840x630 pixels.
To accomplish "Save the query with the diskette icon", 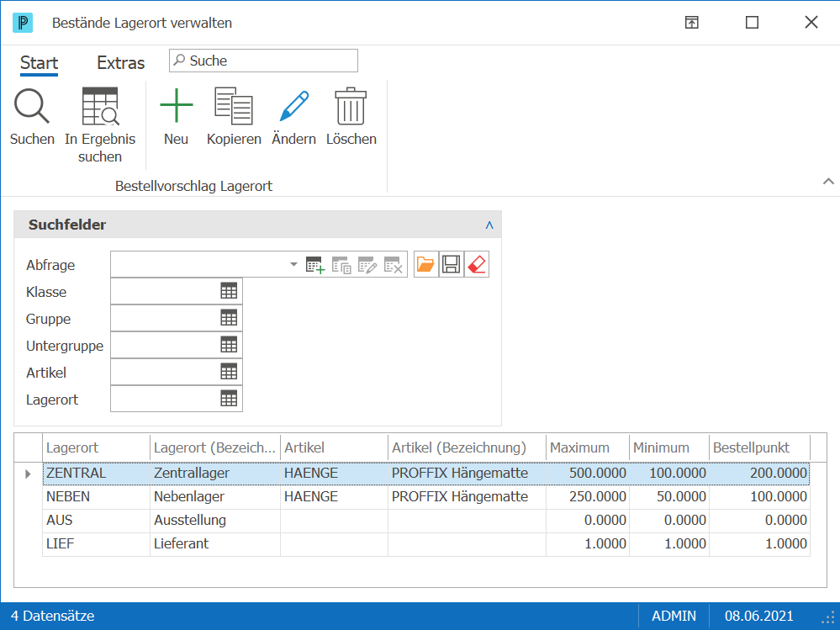I will [x=451, y=264].
